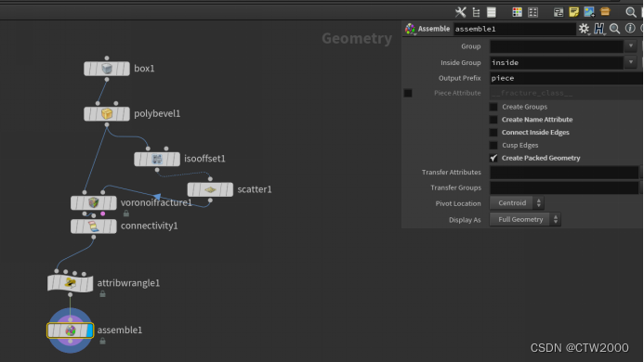Open the node shape grid palette

click(x=533, y=12)
